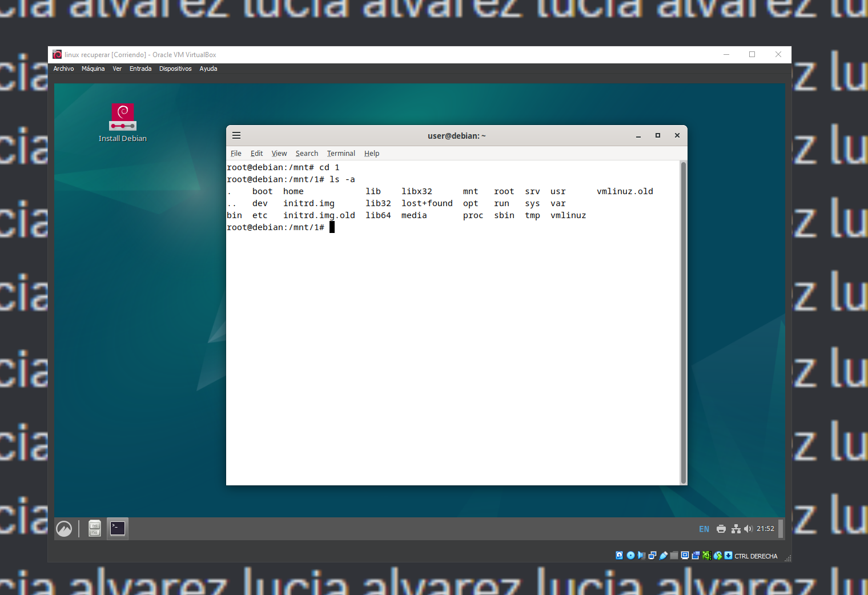Click the hard disk activity icon in status bar
The height and width of the screenshot is (595, 868).
pyautogui.click(x=619, y=555)
